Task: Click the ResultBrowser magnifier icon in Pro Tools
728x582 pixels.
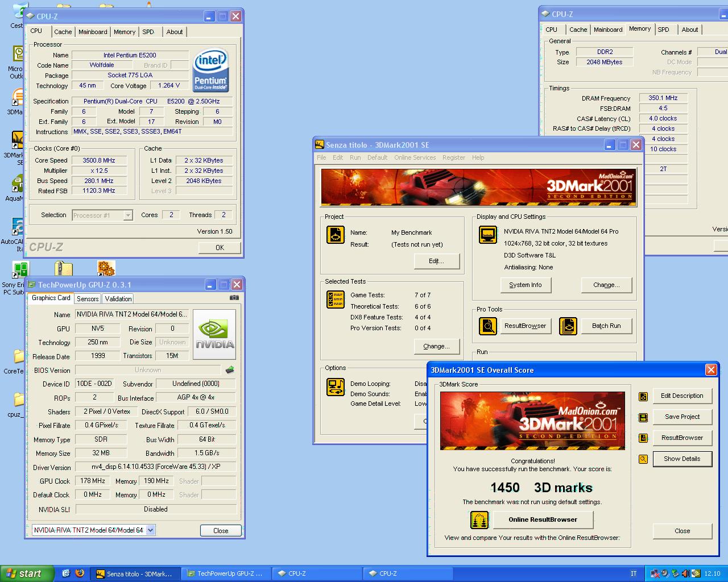Action: click(x=488, y=326)
